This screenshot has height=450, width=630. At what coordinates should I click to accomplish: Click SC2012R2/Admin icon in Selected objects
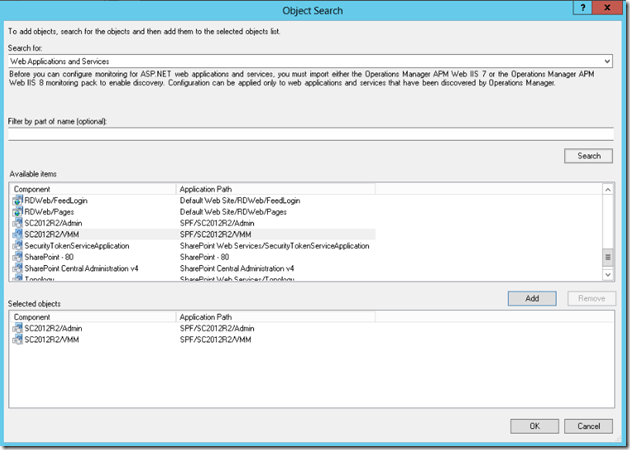tap(17, 329)
